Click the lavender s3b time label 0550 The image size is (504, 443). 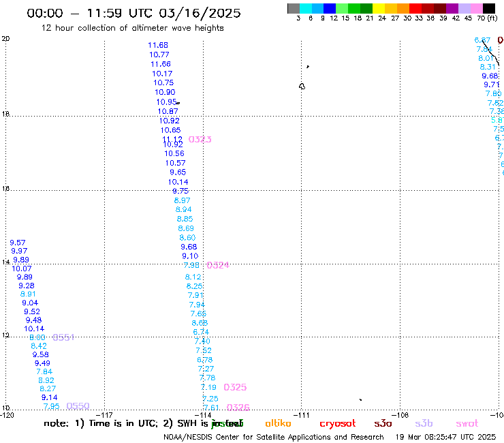(x=78, y=406)
